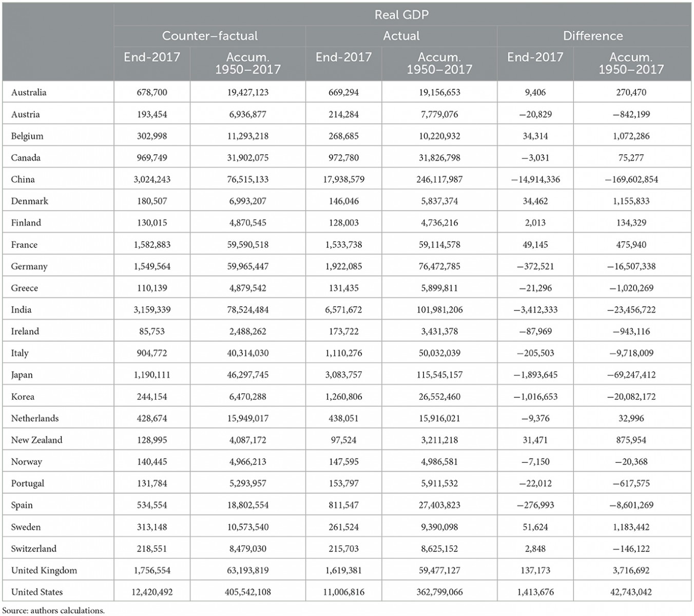The height and width of the screenshot is (616, 694).
Task: Select the United States row label
Action: 37,592
